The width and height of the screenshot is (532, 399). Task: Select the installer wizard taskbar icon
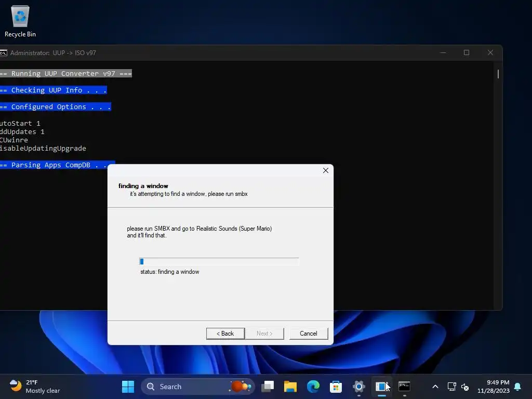click(x=381, y=387)
